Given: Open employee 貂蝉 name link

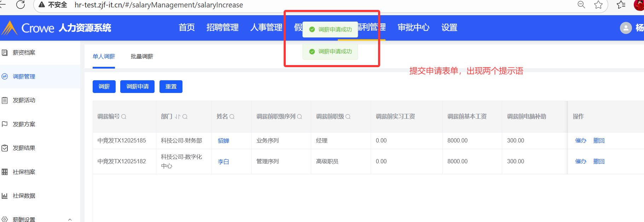Looking at the screenshot, I should [x=223, y=141].
